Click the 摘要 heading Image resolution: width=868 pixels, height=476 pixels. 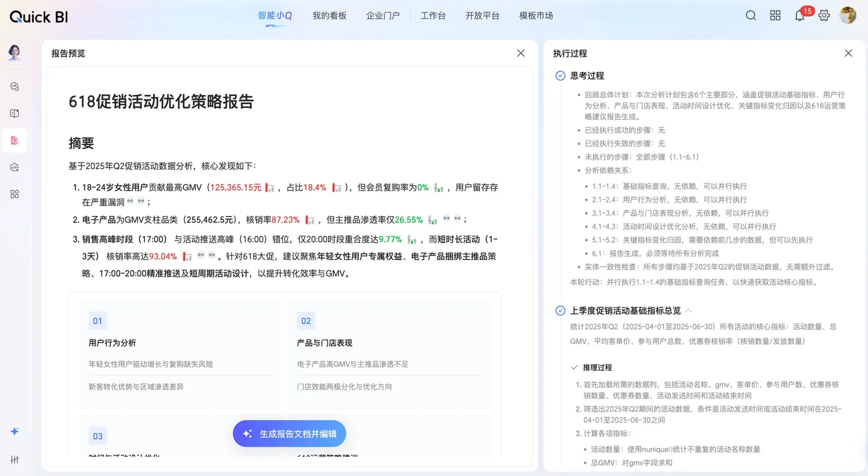pos(81,143)
